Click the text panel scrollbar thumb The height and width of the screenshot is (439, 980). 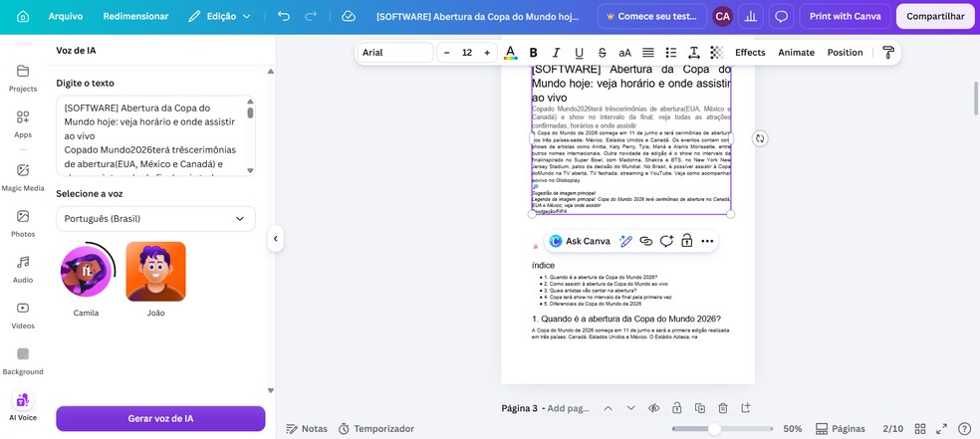(250, 112)
